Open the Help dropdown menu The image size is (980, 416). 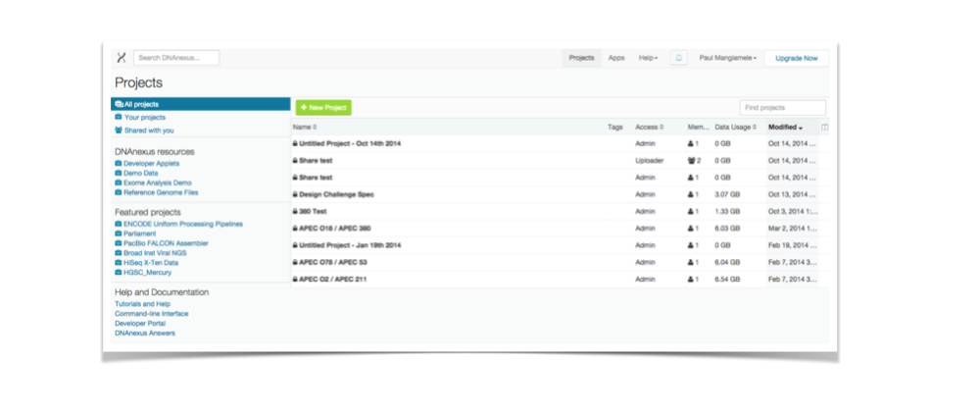pyautogui.click(x=648, y=58)
